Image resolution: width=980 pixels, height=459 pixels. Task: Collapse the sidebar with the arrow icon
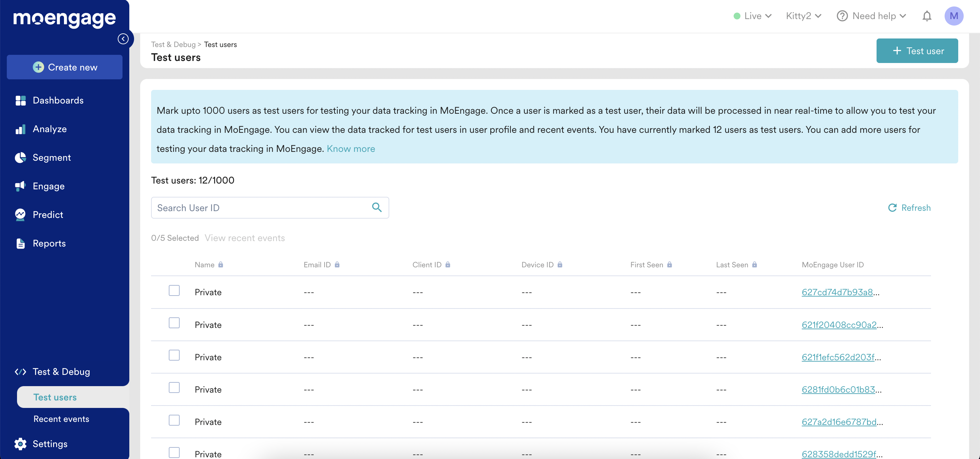[123, 39]
